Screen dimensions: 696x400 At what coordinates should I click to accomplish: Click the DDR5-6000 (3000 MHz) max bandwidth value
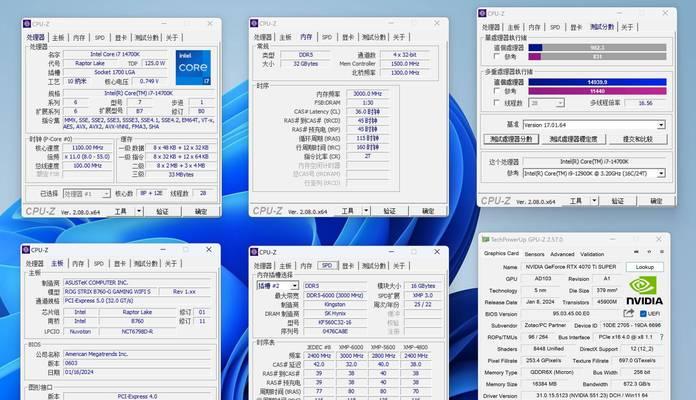pyautogui.click(x=335, y=295)
